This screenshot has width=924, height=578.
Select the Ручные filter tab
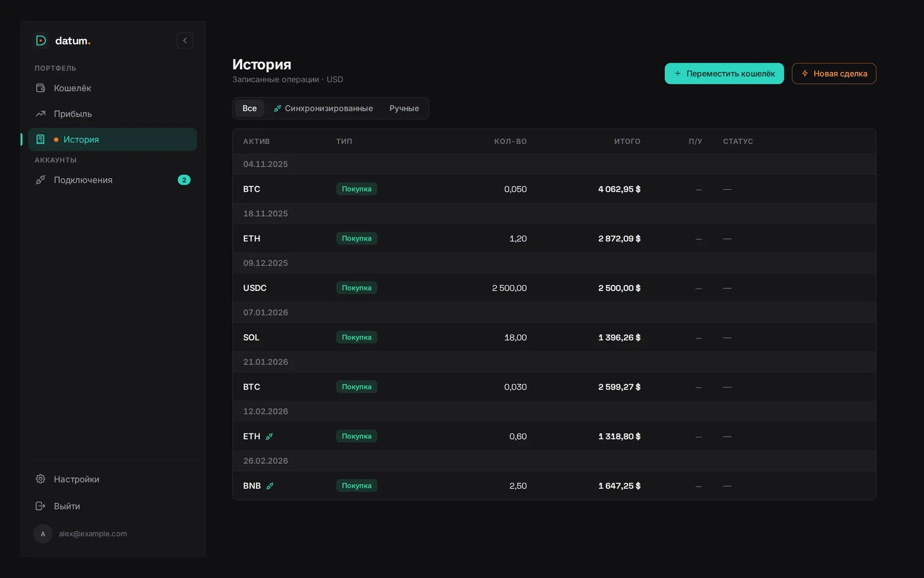404,108
